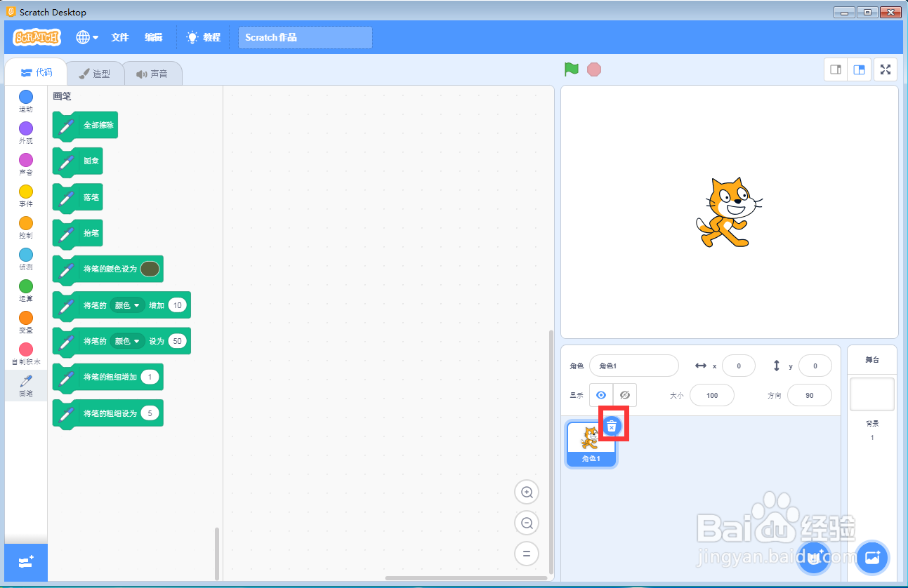Enter fullscreen presentation mode
908x588 pixels.
(885, 69)
